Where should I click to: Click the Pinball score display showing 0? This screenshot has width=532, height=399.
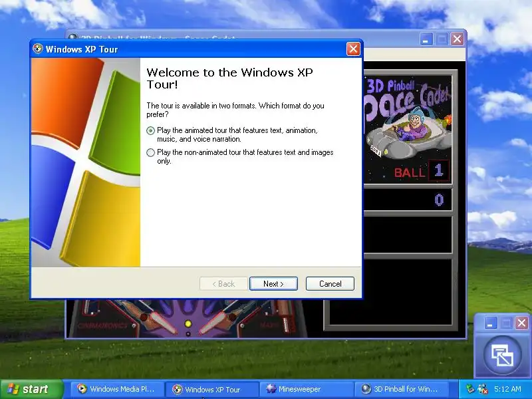408,200
